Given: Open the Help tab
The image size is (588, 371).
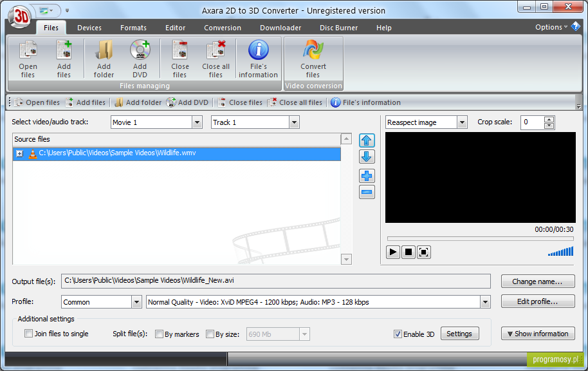Looking at the screenshot, I should coord(383,28).
